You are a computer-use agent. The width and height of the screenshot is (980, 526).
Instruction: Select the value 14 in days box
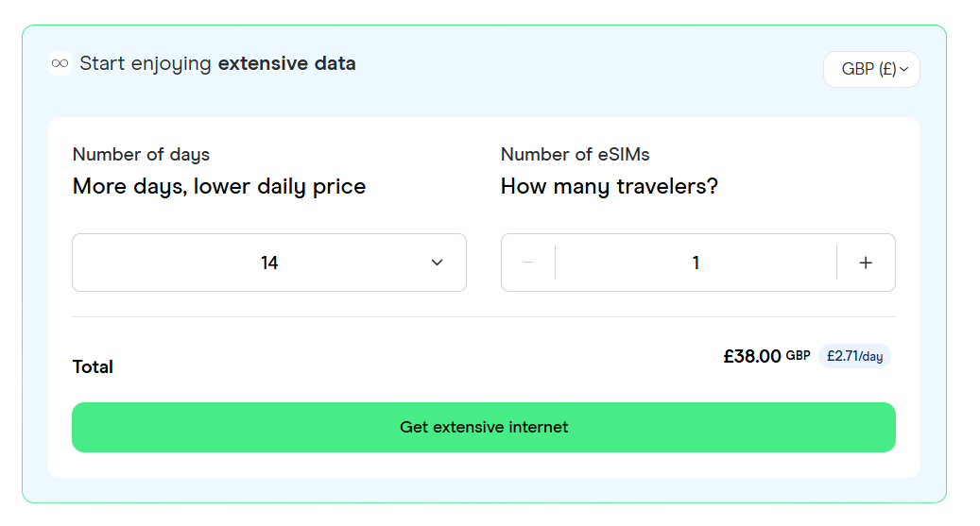click(269, 263)
